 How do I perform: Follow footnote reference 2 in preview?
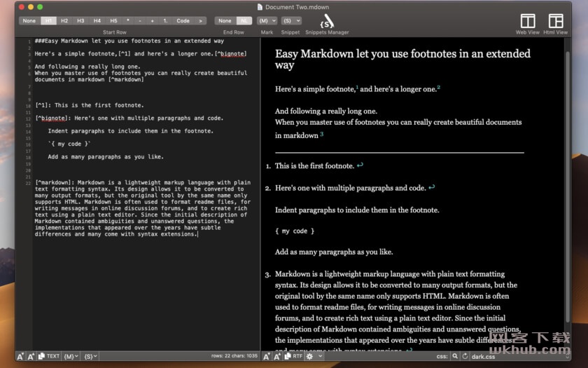pos(438,87)
